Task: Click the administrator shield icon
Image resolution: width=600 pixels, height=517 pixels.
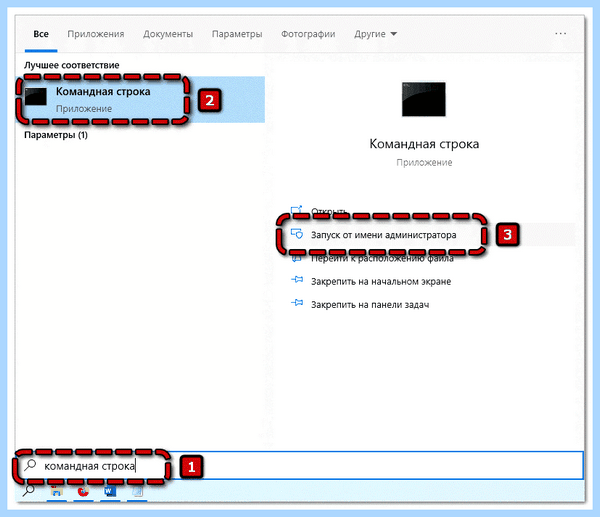Action: pyautogui.click(x=297, y=233)
